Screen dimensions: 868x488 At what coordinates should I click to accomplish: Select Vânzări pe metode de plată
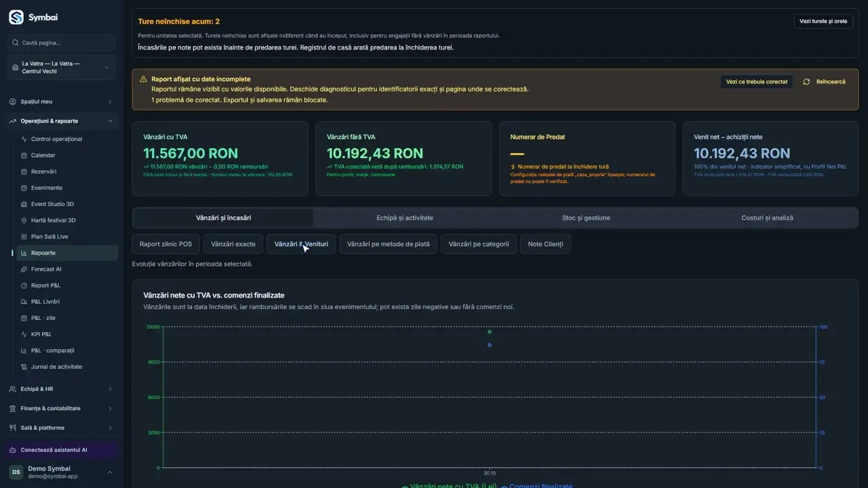[389, 244]
